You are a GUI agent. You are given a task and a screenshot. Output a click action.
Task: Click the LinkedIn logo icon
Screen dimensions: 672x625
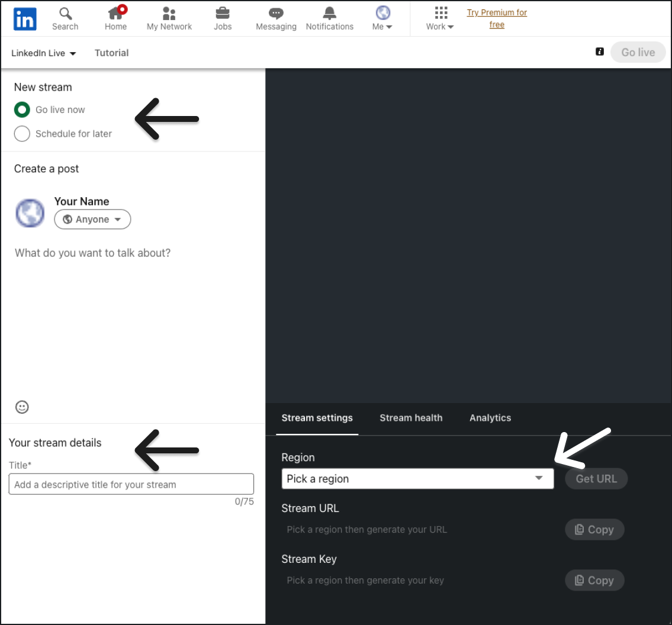(25, 19)
